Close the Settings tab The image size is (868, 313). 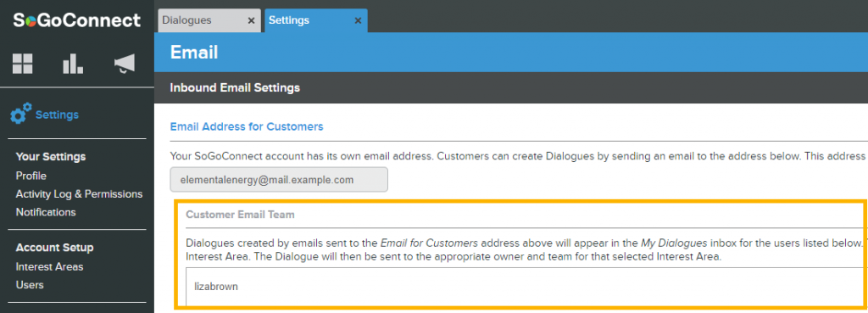358,20
